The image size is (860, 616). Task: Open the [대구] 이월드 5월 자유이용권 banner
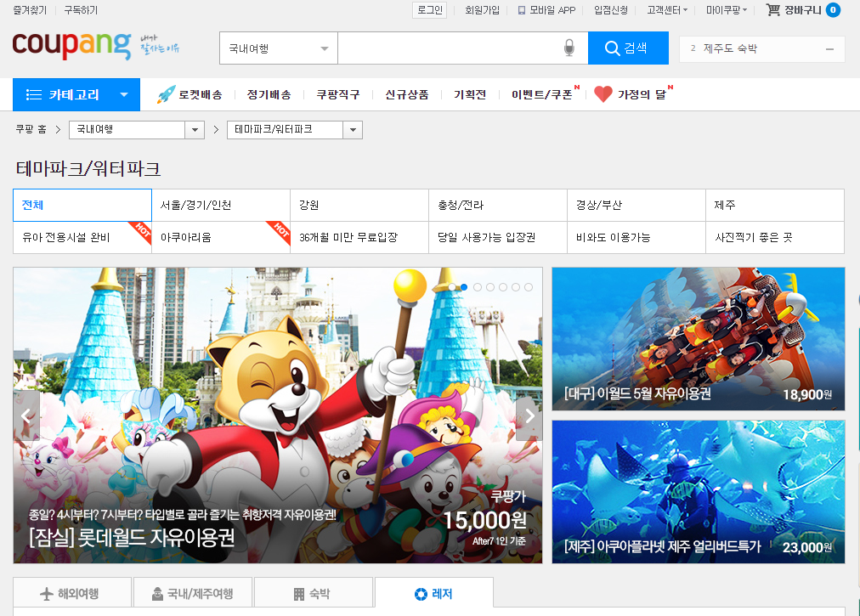tap(699, 339)
